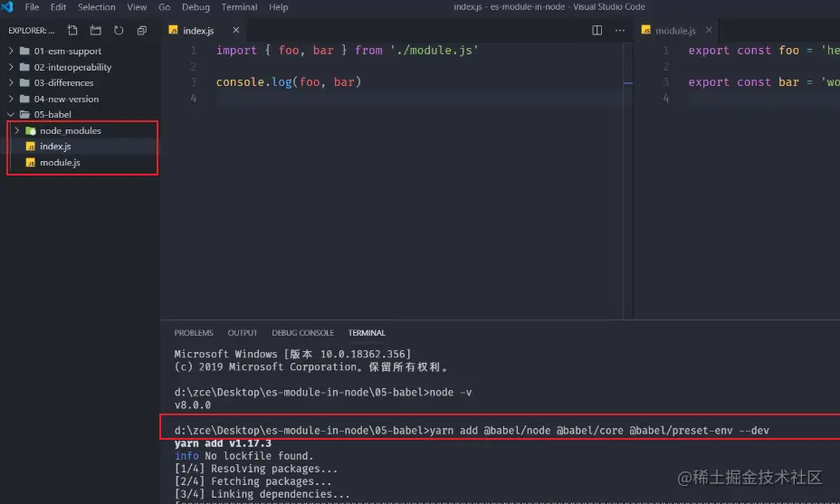Click 'export const bar' line in module.js
Screen dimensions: 840x504
tap(763, 82)
